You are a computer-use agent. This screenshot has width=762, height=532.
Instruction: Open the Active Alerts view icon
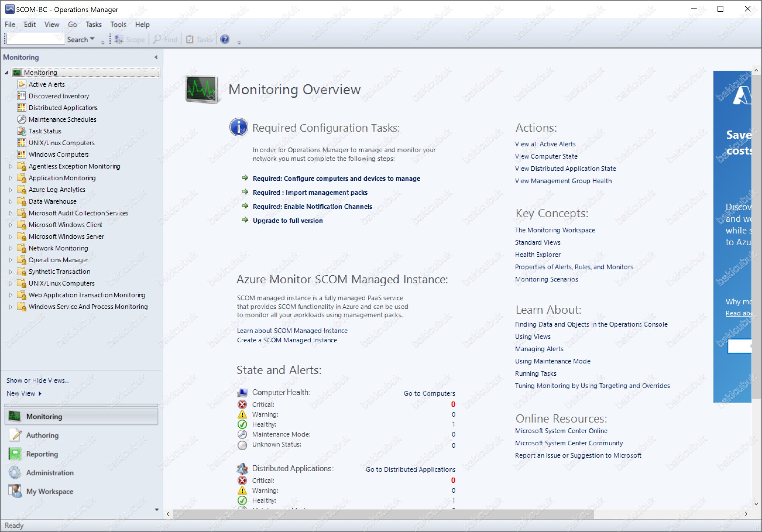click(x=21, y=84)
